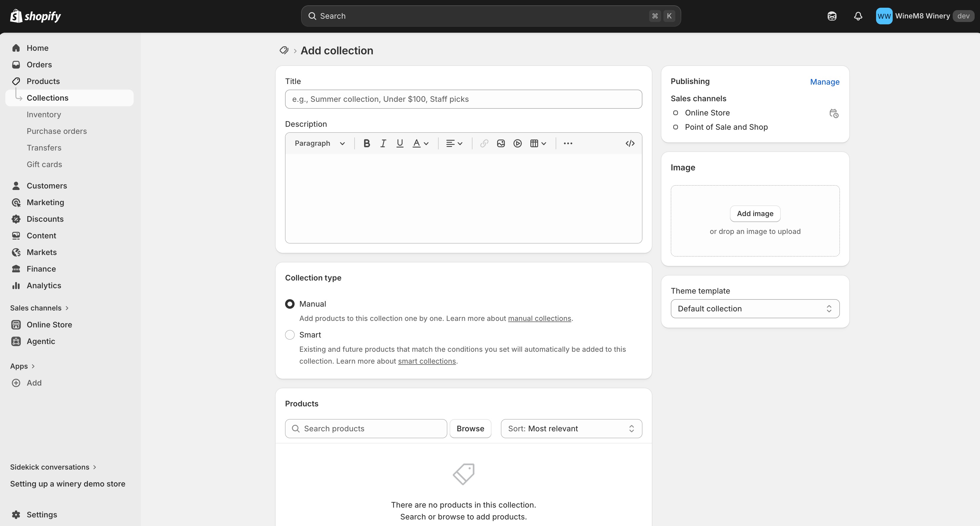Open the manual collections help link
Viewport: 980px width, 526px height.
pyautogui.click(x=540, y=318)
